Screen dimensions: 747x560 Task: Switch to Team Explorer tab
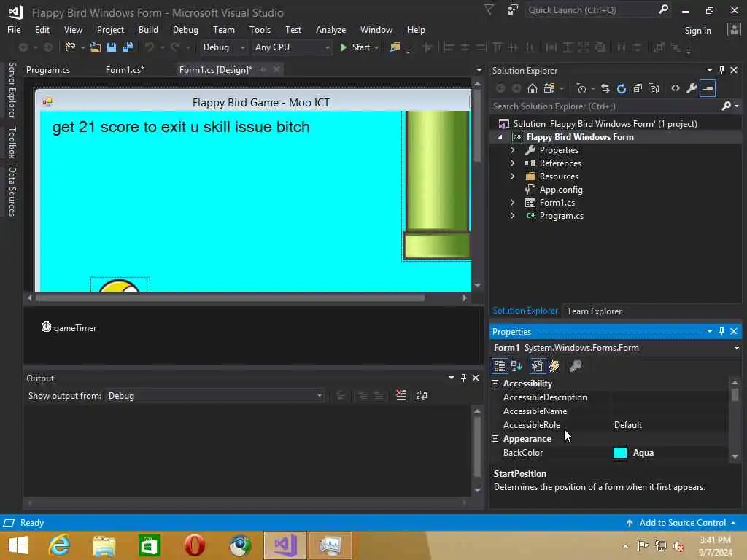[594, 311]
